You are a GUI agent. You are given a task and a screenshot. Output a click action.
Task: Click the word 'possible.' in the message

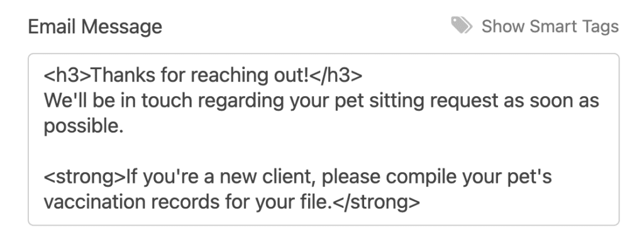(84, 126)
